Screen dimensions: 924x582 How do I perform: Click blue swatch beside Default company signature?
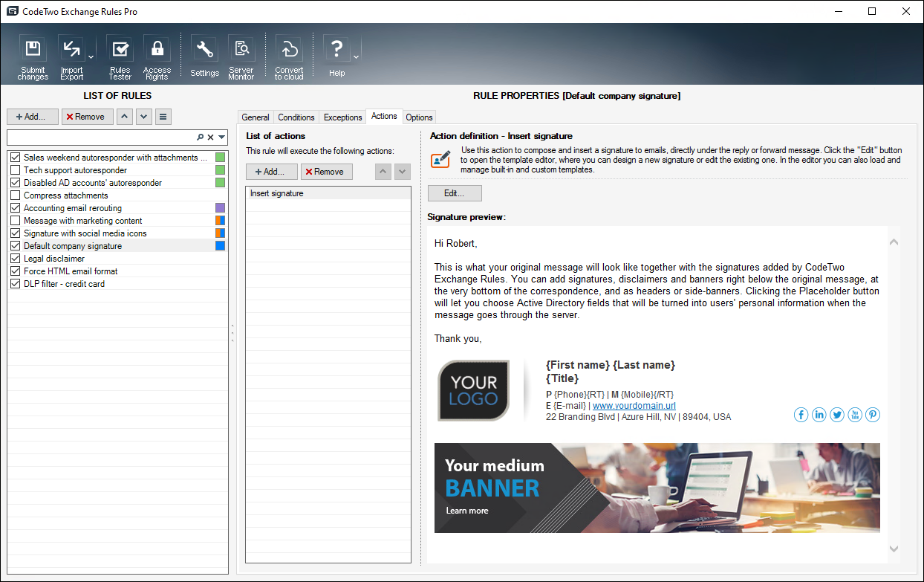coord(220,246)
